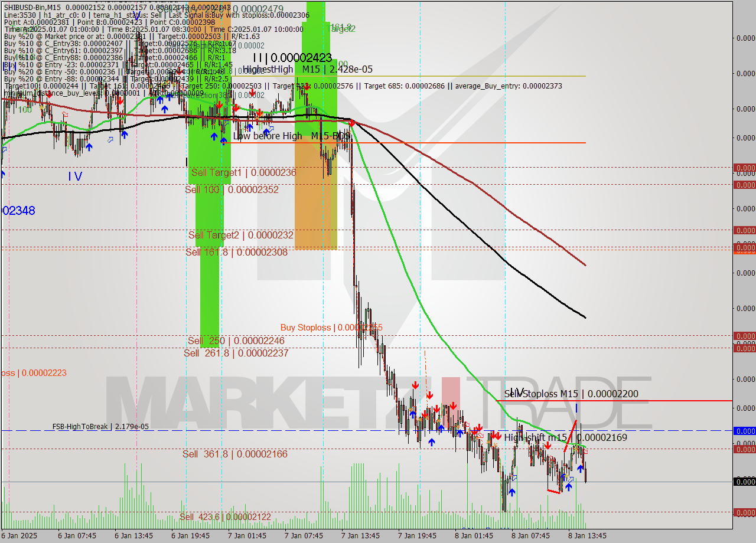Click the 'Buy Stoploss' orange label
This screenshot has width=756, height=543.
coord(331,327)
